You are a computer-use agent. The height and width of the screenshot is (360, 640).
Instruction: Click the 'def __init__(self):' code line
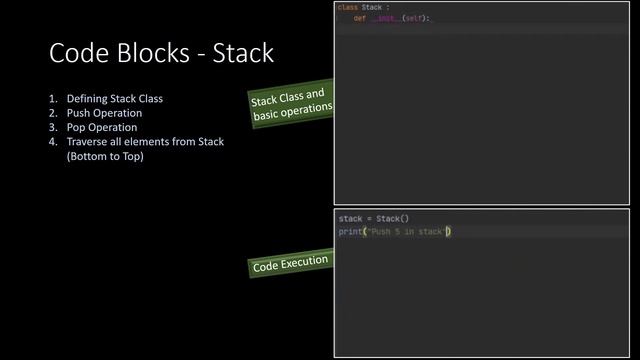point(391,18)
